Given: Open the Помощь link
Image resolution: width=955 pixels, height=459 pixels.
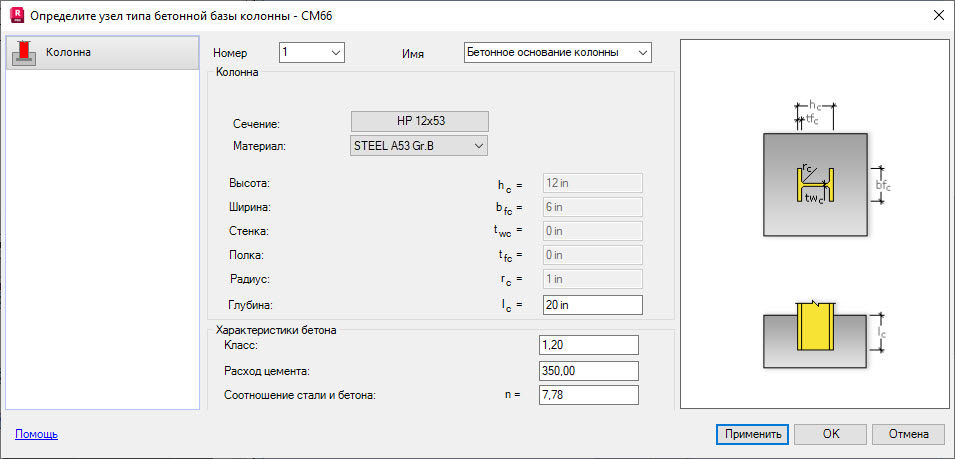Looking at the screenshot, I should (x=37, y=434).
